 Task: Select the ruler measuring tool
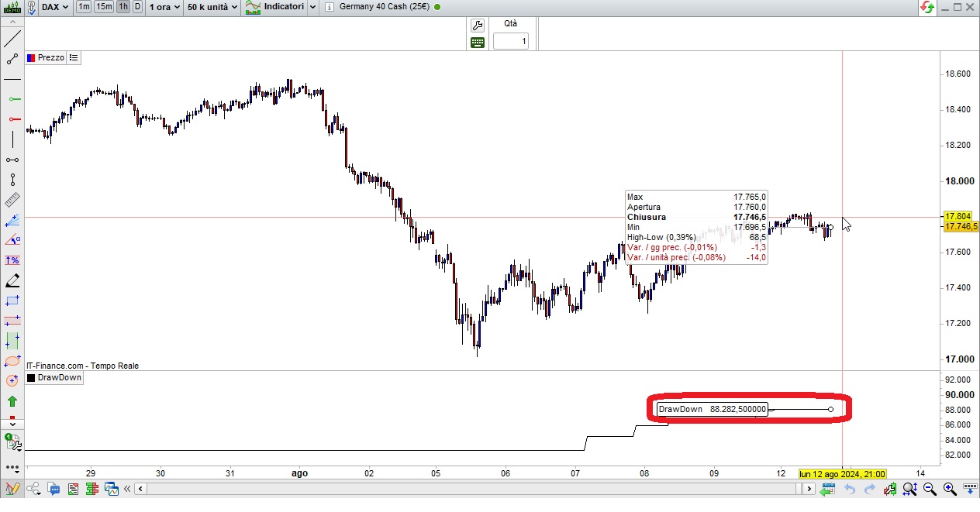(x=12, y=200)
